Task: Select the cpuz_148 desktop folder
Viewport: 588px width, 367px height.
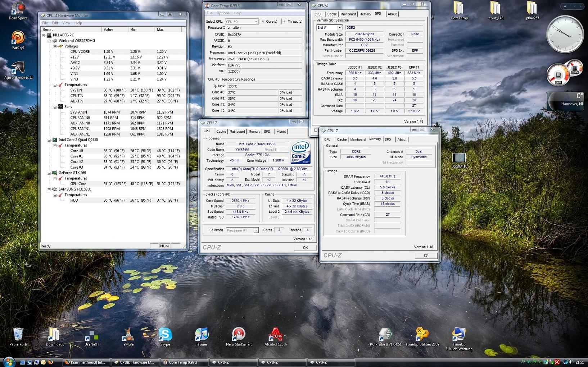Action: [x=496, y=11]
